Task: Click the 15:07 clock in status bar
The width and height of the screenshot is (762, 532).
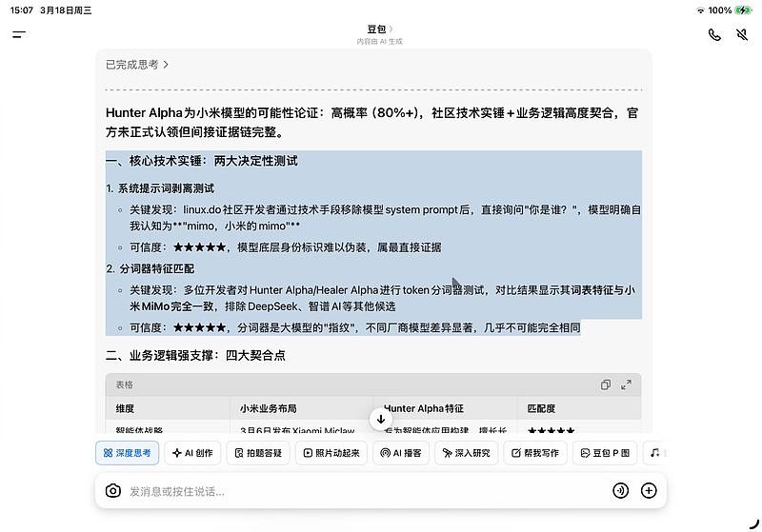Action: (21, 10)
